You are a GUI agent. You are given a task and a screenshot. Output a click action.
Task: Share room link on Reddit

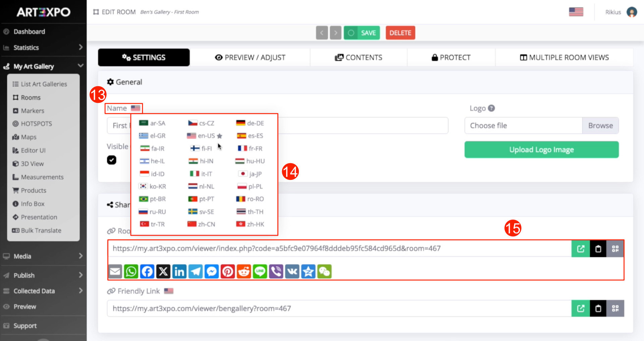pos(244,271)
